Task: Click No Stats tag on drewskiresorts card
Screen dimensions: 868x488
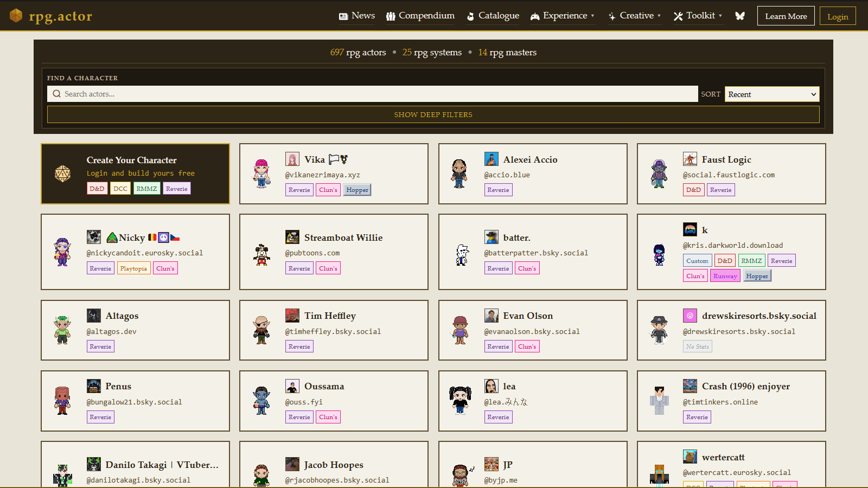Action: (697, 346)
